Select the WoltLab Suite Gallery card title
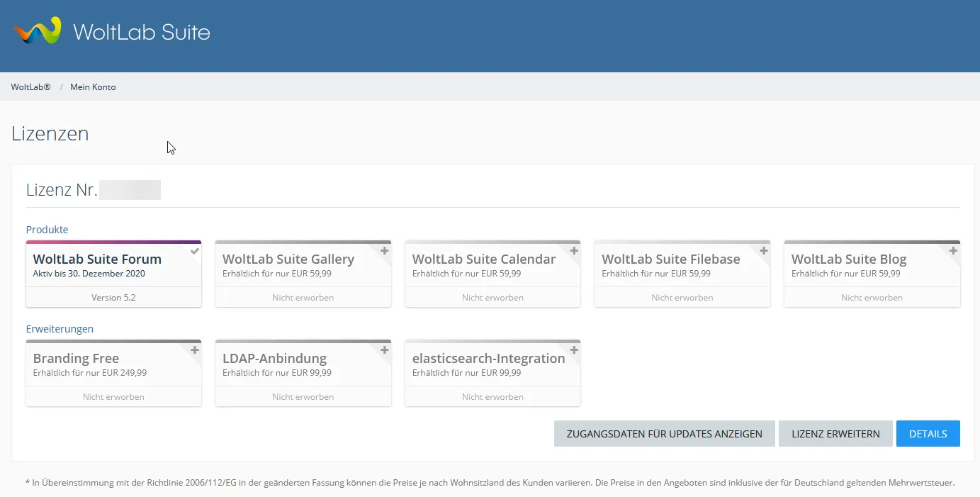This screenshot has width=980, height=497. tap(288, 259)
